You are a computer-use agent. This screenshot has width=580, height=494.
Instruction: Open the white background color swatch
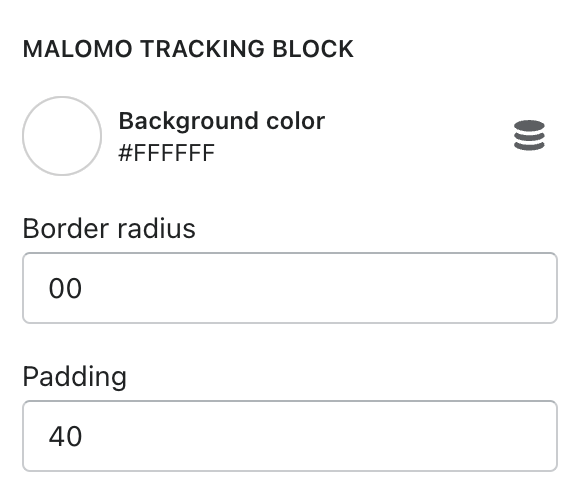click(62, 136)
